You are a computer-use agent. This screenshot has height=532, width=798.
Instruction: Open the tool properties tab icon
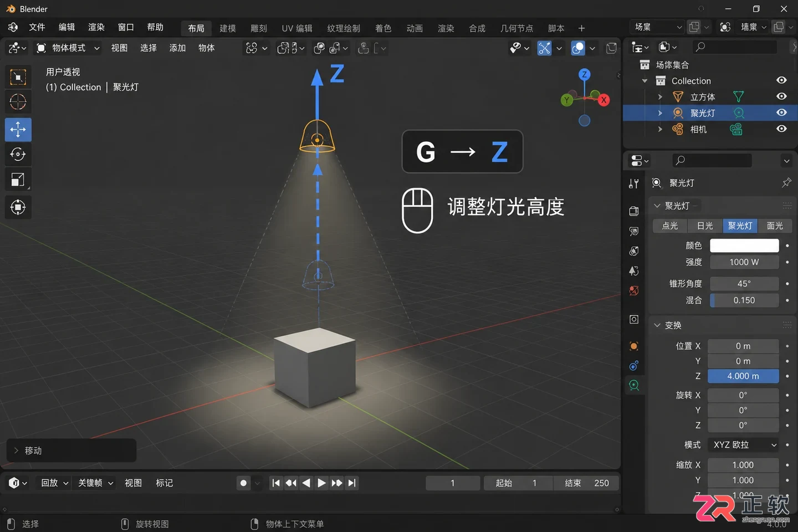pyautogui.click(x=634, y=184)
